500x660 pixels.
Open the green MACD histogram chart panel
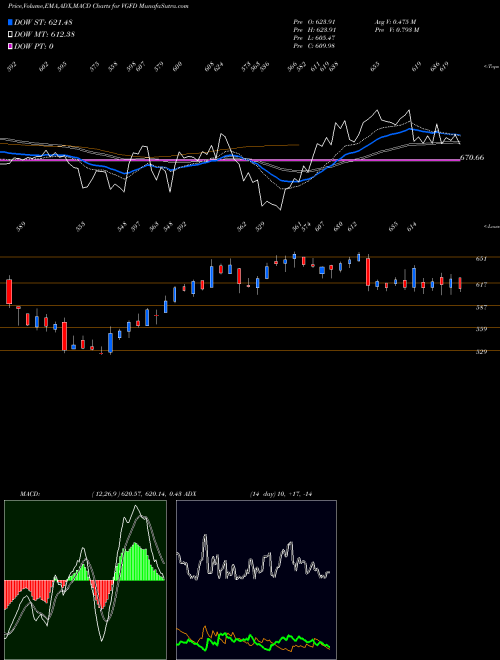85,580
